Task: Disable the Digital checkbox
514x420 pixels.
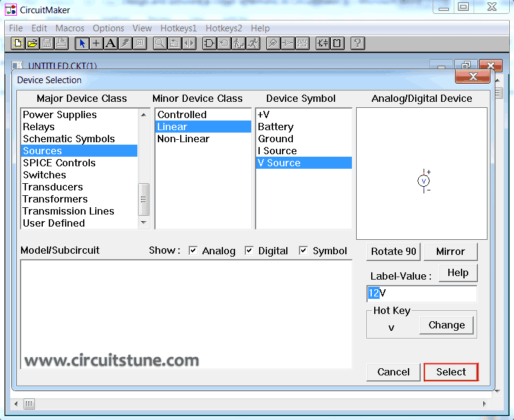Action: [x=249, y=251]
